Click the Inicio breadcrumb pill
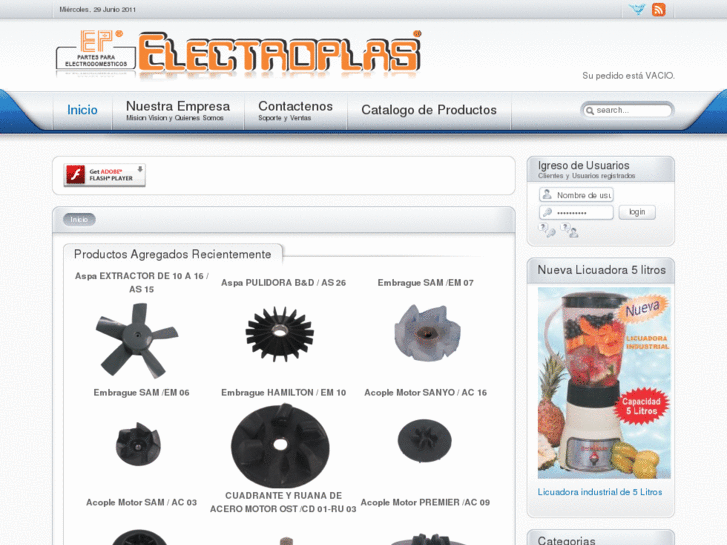 [79, 219]
